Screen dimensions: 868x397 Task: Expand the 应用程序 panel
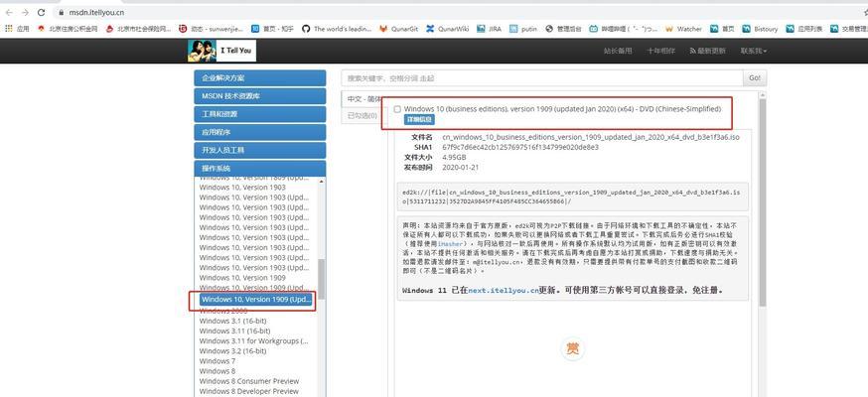pyautogui.click(x=259, y=132)
